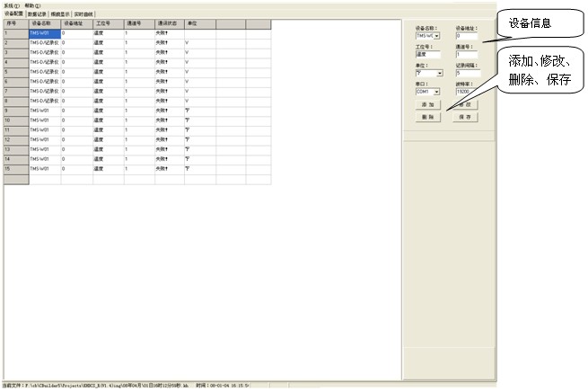This screenshot has width=588, height=391.
Task: Expand the 单位 dropdown
Action: pos(440,73)
